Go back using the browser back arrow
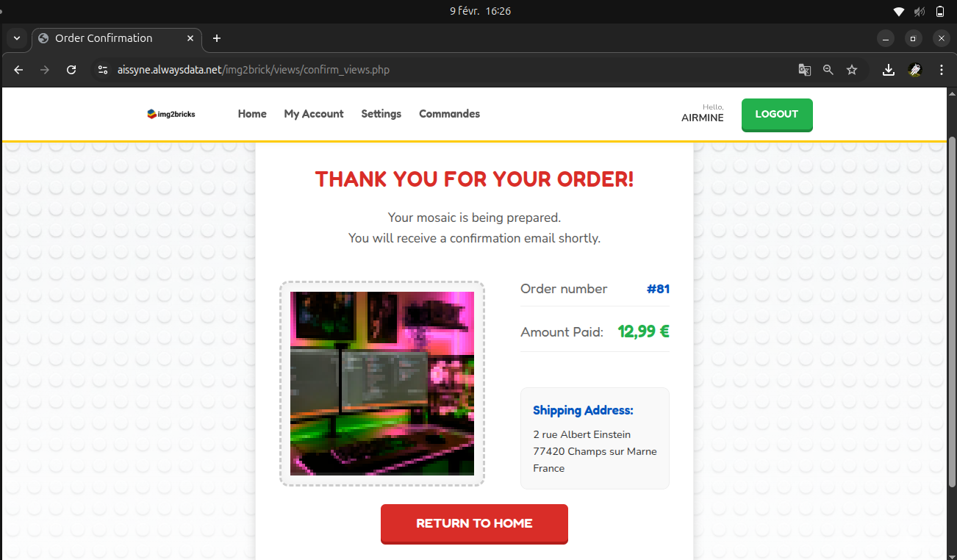This screenshot has height=560, width=957. pyautogui.click(x=19, y=70)
